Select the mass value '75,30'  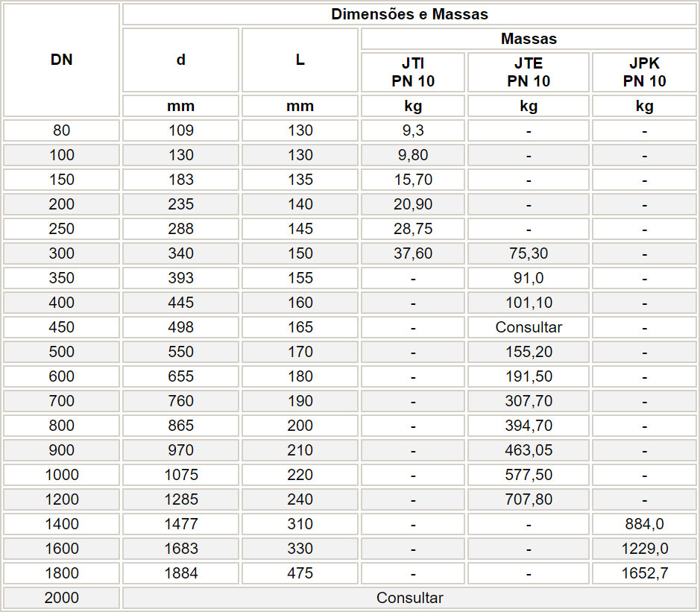coord(529,253)
